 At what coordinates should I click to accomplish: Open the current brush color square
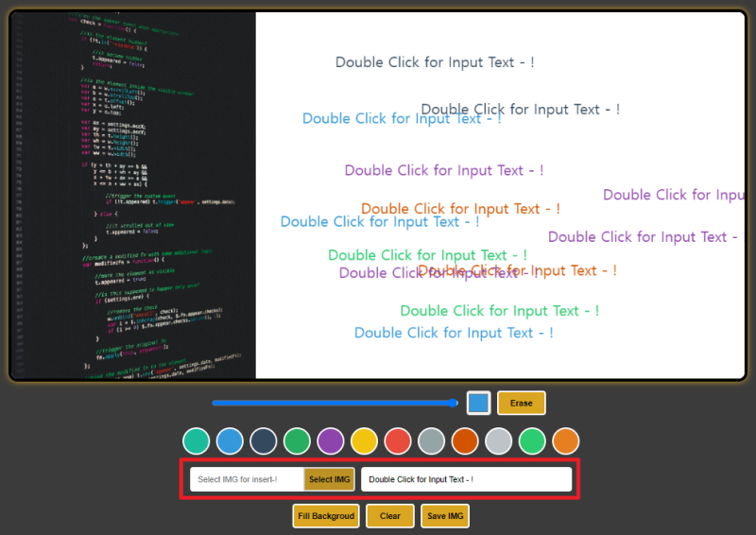point(478,403)
